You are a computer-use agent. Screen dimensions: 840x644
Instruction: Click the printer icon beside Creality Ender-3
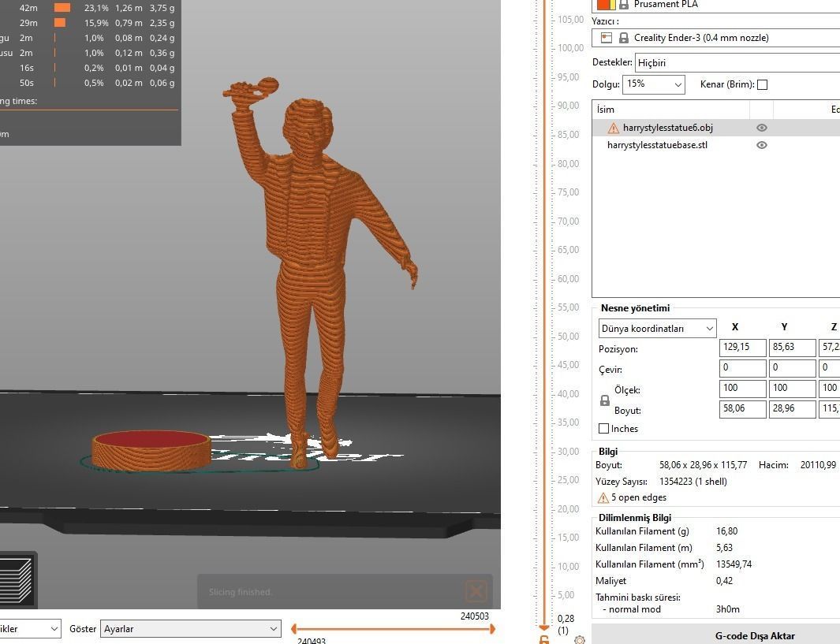[606, 38]
